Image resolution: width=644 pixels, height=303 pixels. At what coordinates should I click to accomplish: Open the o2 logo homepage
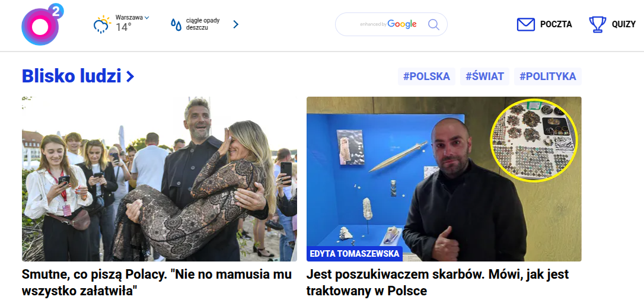42,24
